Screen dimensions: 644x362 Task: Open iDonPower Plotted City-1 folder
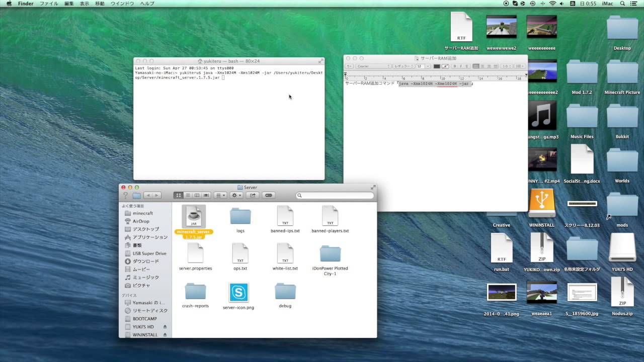pyautogui.click(x=330, y=253)
